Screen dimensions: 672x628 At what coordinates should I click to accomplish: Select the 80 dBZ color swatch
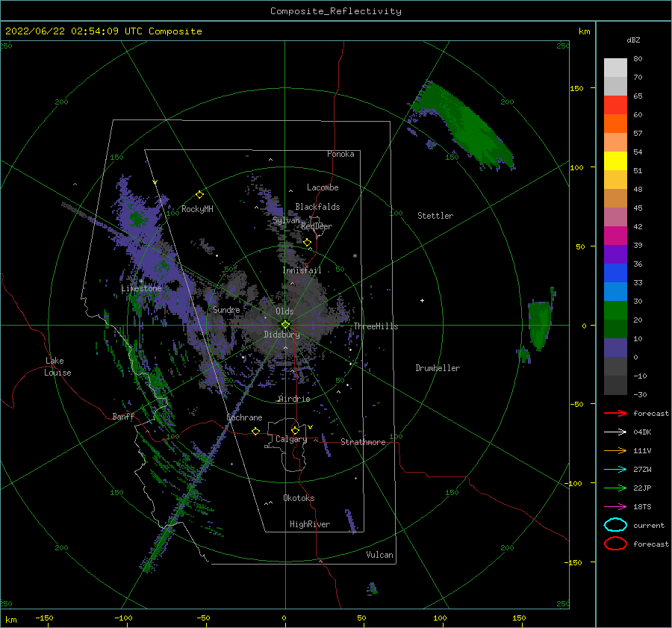tap(615, 68)
